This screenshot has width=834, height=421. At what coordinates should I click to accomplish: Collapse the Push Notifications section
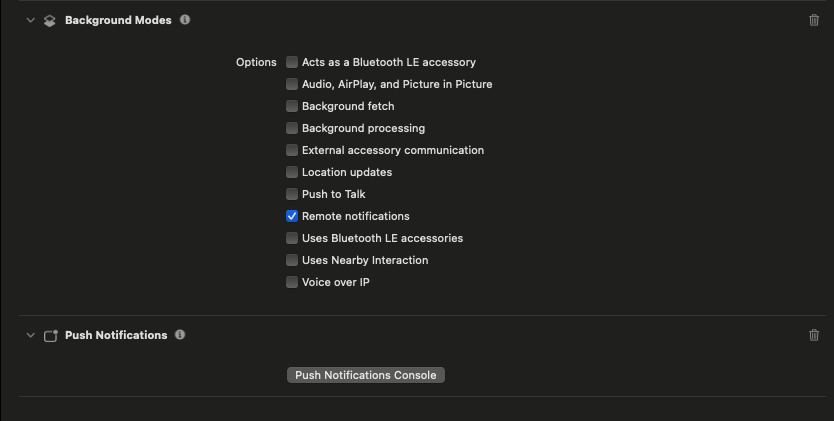[x=30, y=336]
